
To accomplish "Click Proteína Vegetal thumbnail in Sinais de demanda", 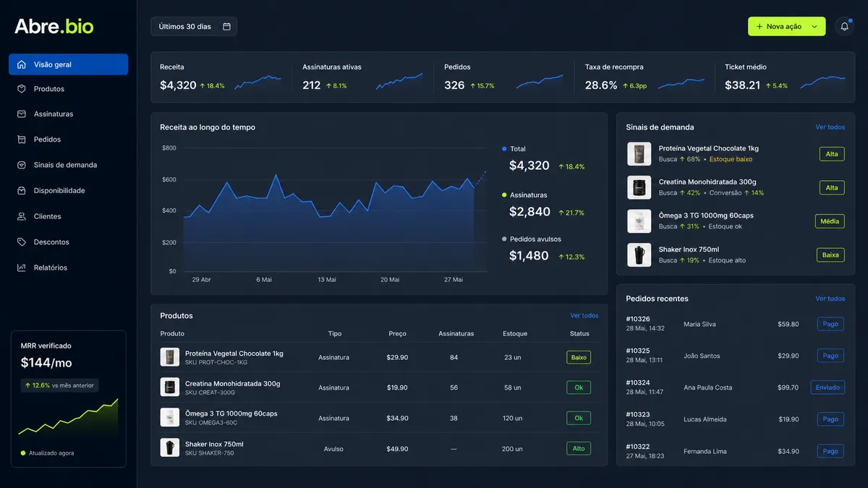I will pos(639,154).
